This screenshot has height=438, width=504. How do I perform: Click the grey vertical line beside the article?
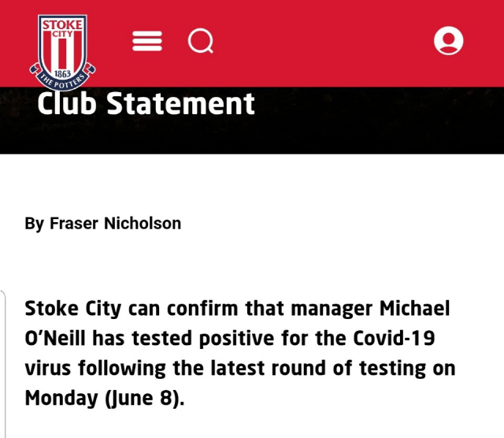pos(3,363)
